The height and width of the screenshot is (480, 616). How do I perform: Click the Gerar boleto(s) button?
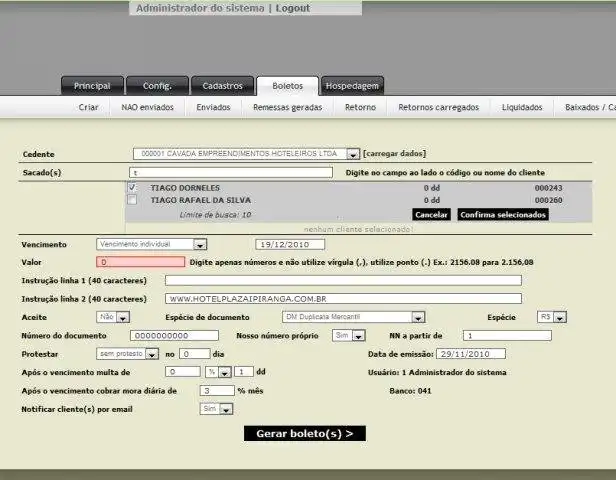[x=305, y=434]
